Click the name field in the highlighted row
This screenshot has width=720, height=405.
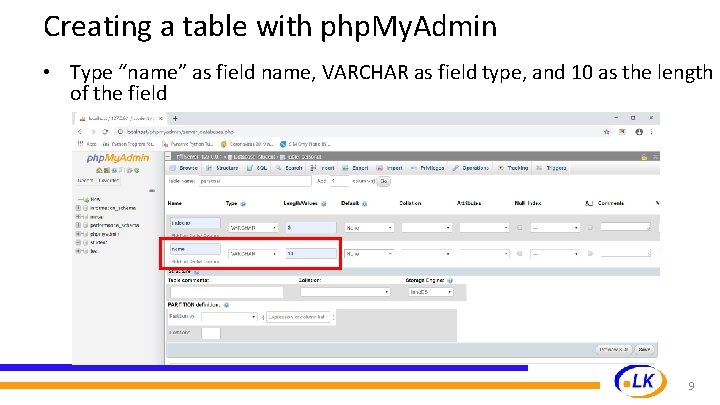coord(195,249)
